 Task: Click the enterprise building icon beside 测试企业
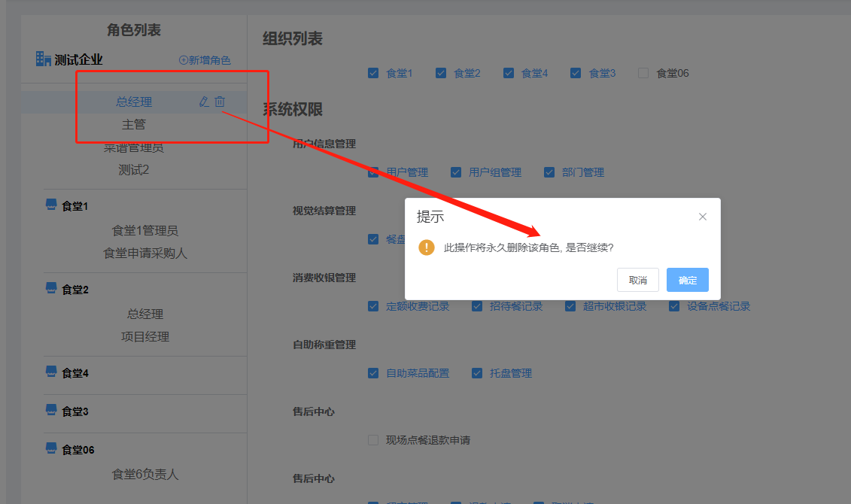[42, 59]
